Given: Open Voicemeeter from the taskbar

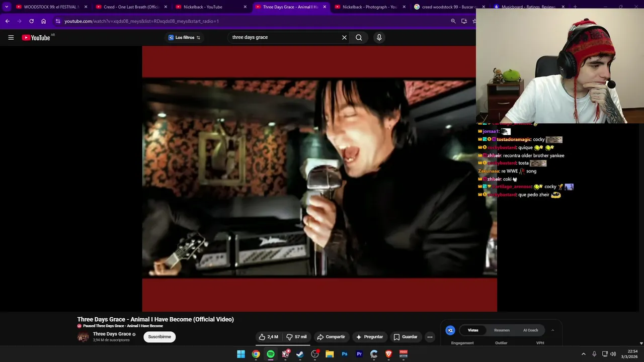Looking at the screenshot, I should pyautogui.click(x=404, y=354).
